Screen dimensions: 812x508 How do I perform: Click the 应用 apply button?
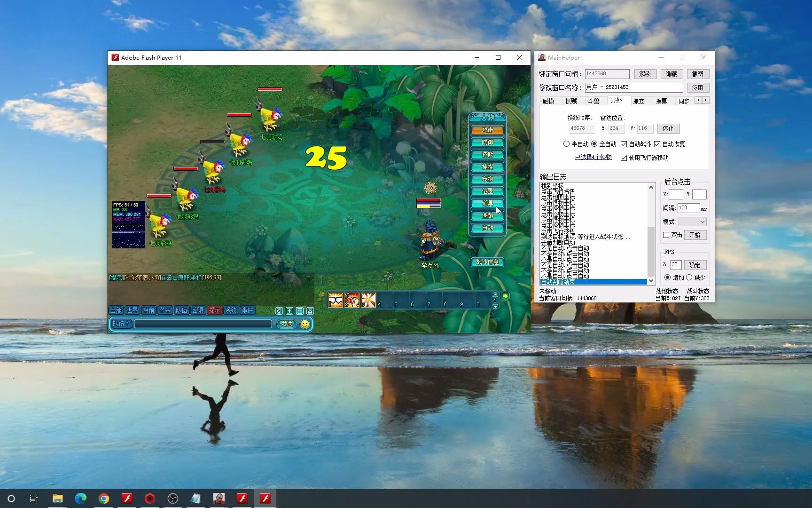[x=698, y=87]
